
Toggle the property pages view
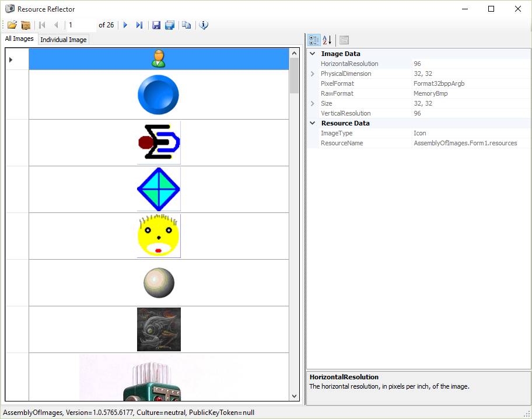click(344, 40)
